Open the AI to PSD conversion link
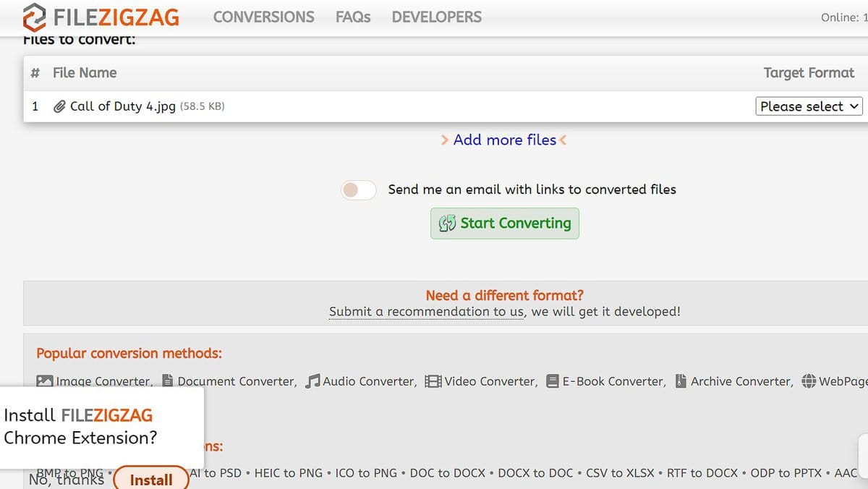868x489 pixels. [216, 473]
